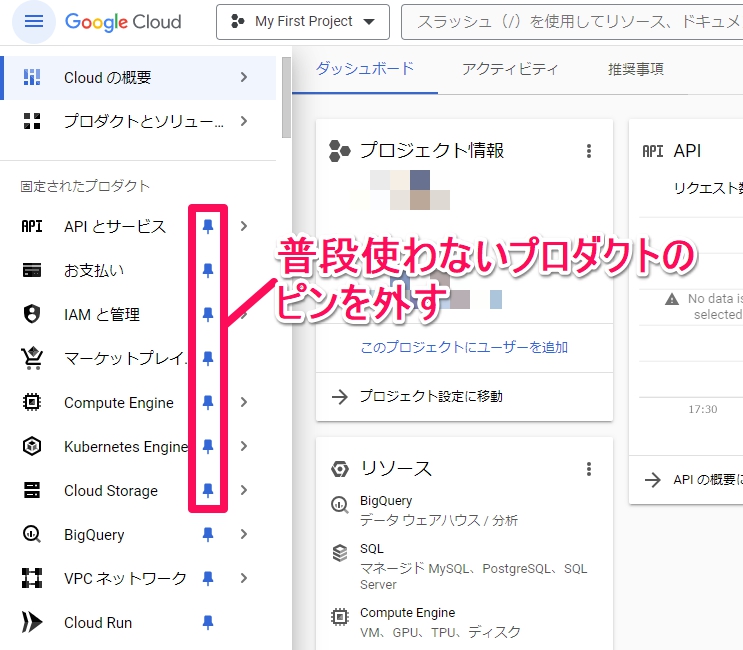743x650 pixels.
Task: Expand the Compute Engine submenu chevron
Action: pyautogui.click(x=244, y=402)
